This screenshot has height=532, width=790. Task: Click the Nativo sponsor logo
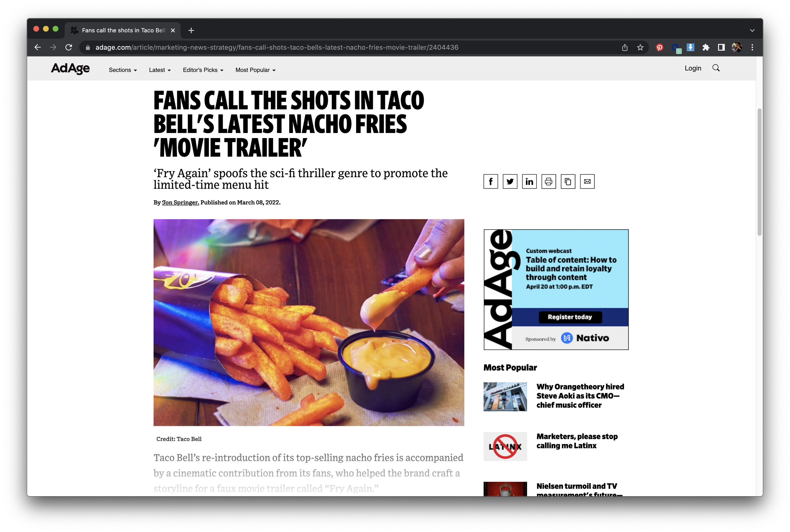point(585,338)
